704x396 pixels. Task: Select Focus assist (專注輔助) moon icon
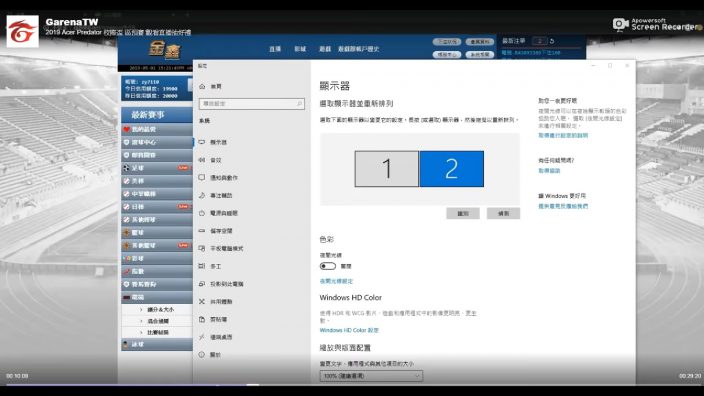click(202, 195)
